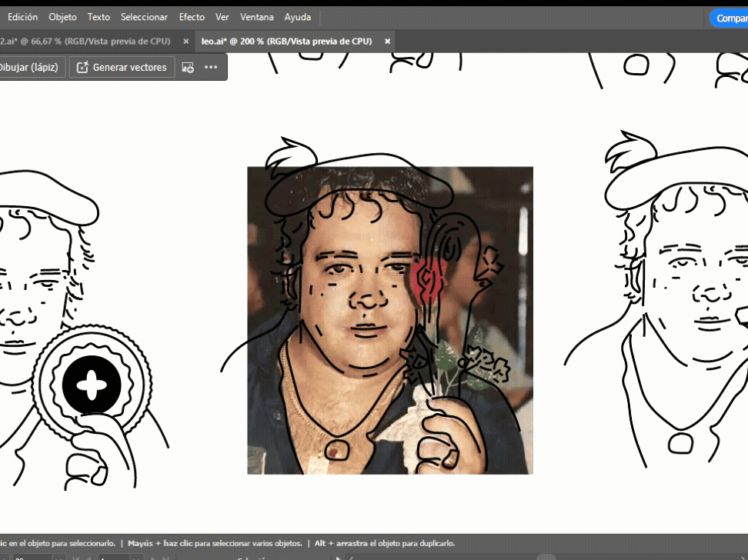Open the Objeto menu
The height and width of the screenshot is (560, 748).
pyautogui.click(x=62, y=17)
